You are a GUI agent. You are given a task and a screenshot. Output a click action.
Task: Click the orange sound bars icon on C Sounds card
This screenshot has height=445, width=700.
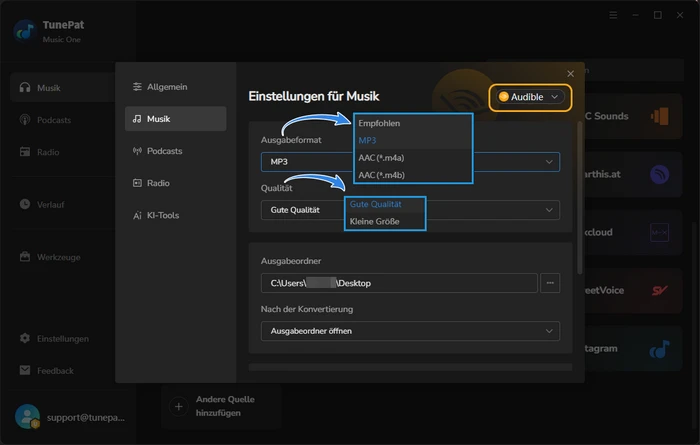(x=660, y=116)
